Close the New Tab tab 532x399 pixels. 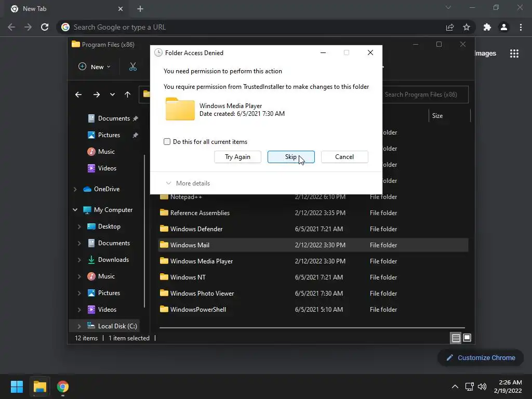[x=121, y=9]
